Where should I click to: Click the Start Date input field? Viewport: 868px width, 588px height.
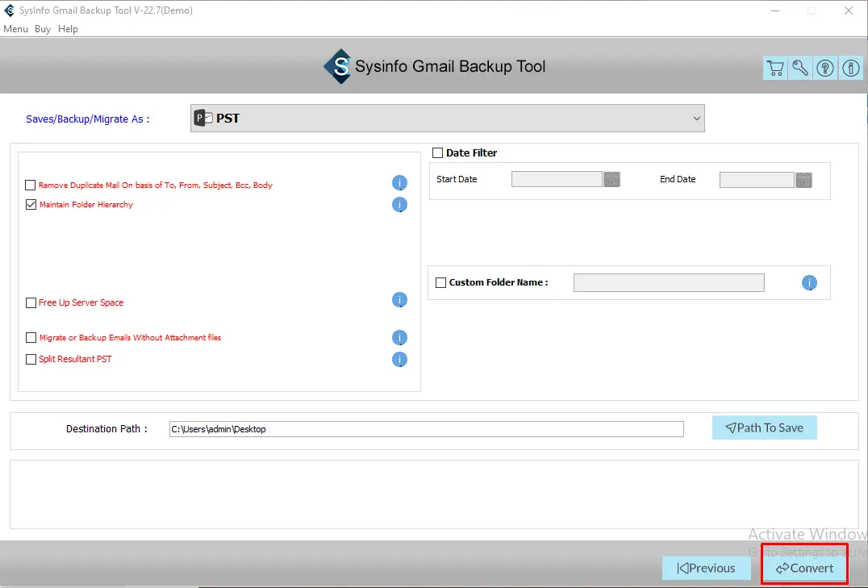pyautogui.click(x=557, y=179)
